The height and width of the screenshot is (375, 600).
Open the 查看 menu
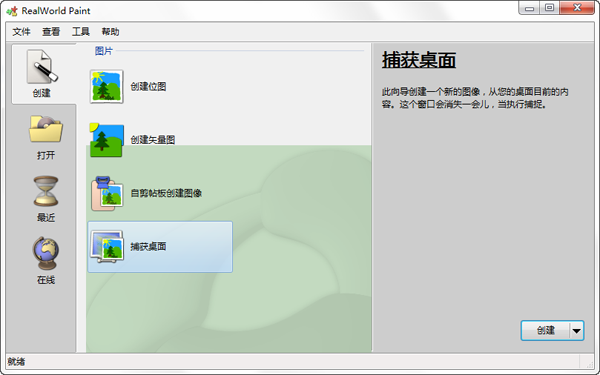(x=51, y=32)
